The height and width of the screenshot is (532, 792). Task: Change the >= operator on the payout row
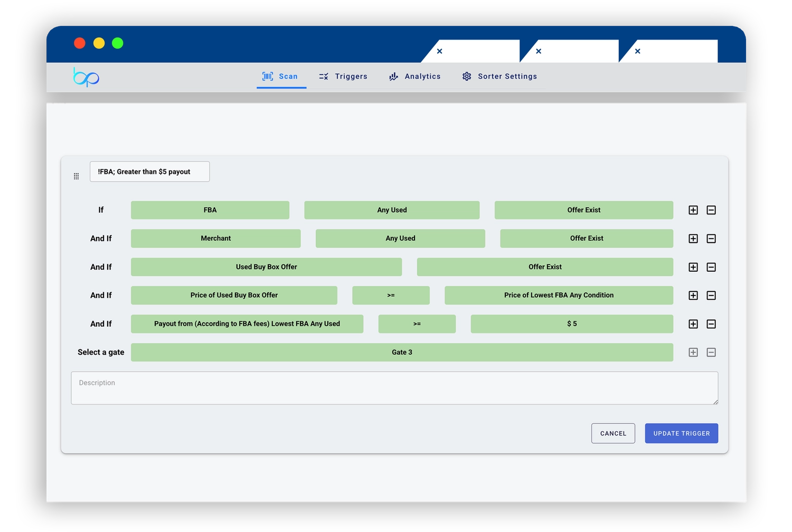click(417, 324)
